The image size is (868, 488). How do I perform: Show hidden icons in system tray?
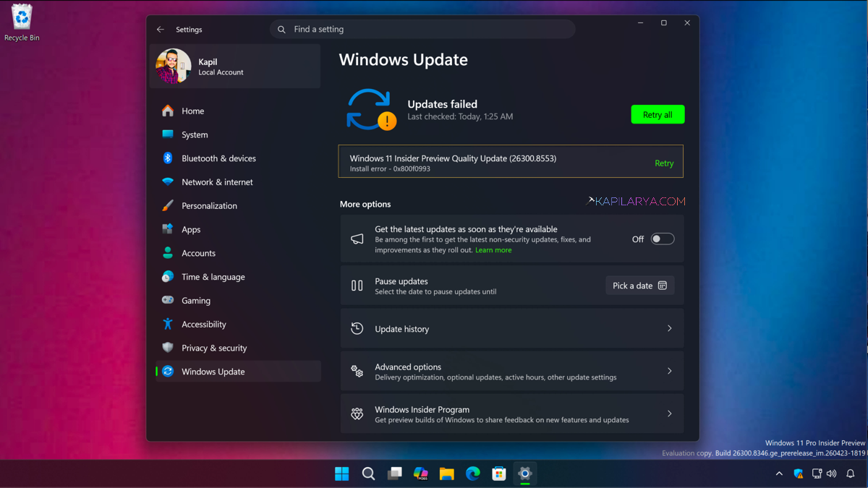click(x=779, y=474)
